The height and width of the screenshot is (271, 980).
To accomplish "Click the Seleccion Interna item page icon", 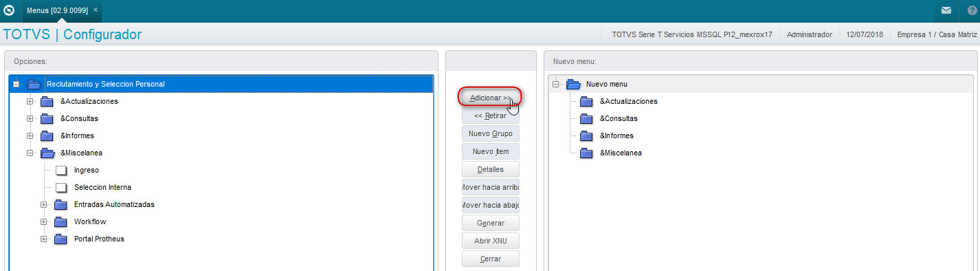I will click(61, 188).
